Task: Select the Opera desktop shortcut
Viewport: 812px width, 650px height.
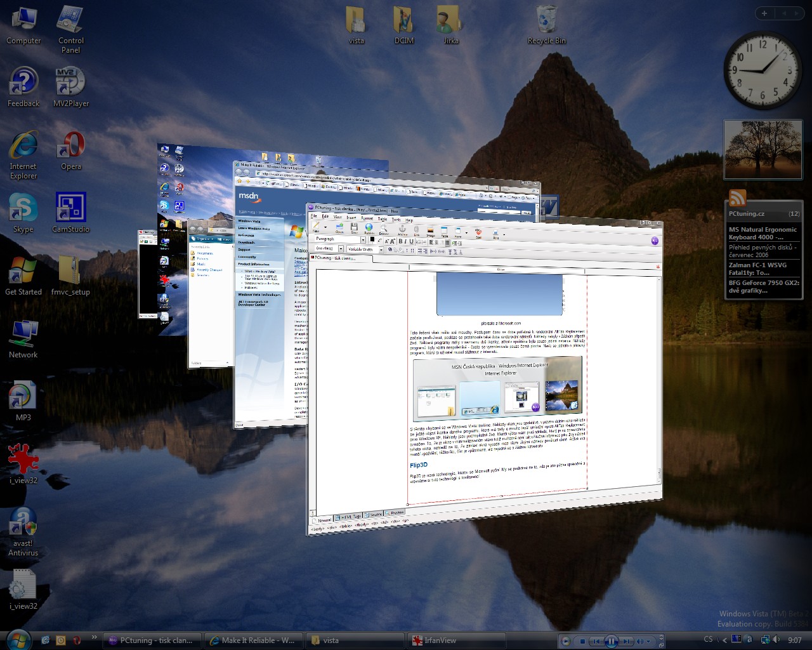Action: [71, 151]
